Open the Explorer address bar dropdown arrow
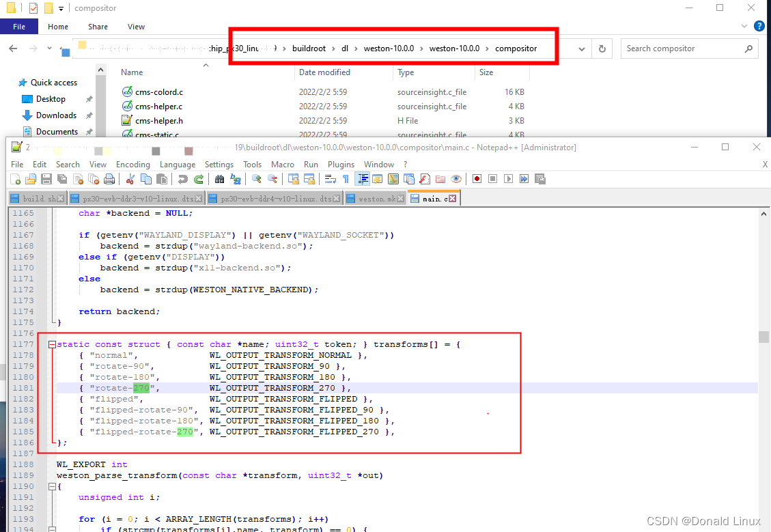 [x=582, y=48]
